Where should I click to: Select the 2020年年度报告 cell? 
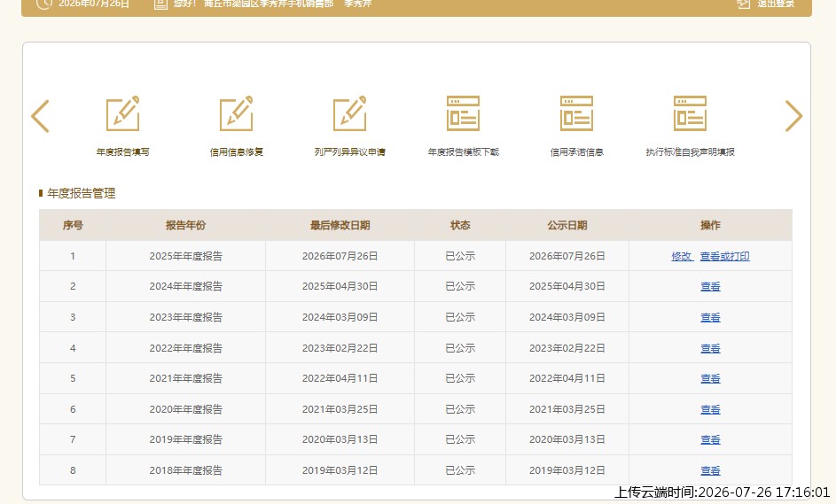pyautogui.click(x=185, y=410)
